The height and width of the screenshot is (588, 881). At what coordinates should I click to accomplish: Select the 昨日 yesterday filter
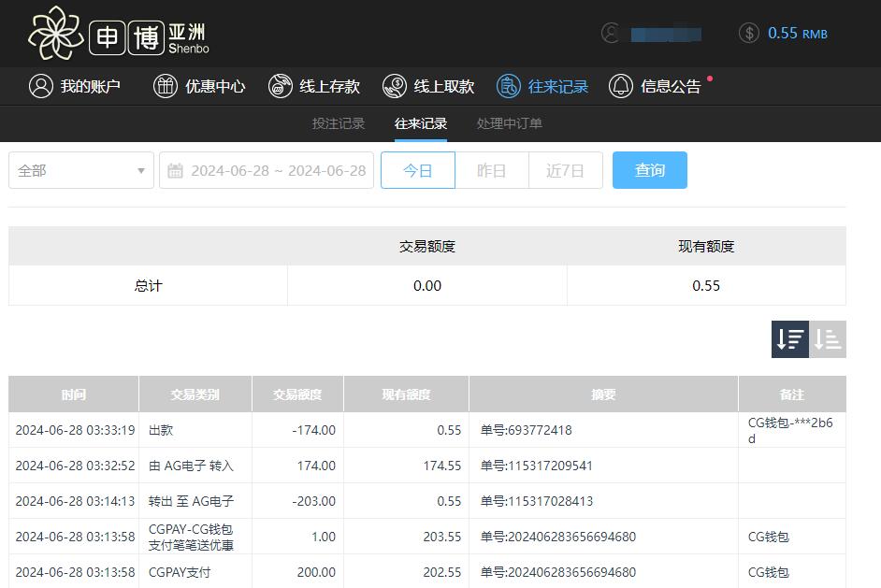pyautogui.click(x=492, y=169)
